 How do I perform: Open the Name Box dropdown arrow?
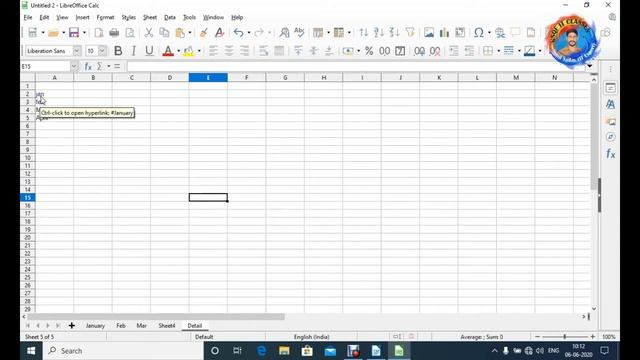pyautogui.click(x=74, y=66)
